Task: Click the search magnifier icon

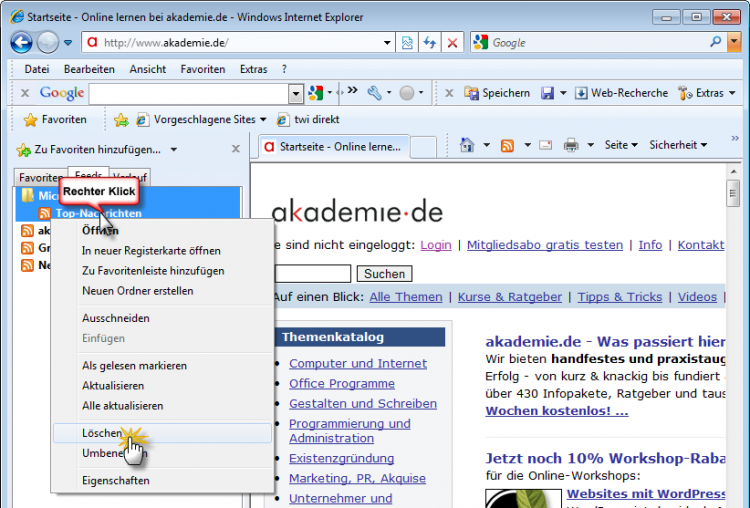Action: click(x=716, y=43)
